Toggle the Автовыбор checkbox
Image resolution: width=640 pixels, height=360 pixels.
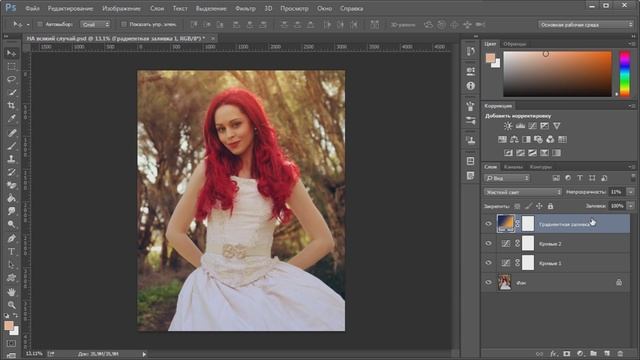(40, 24)
